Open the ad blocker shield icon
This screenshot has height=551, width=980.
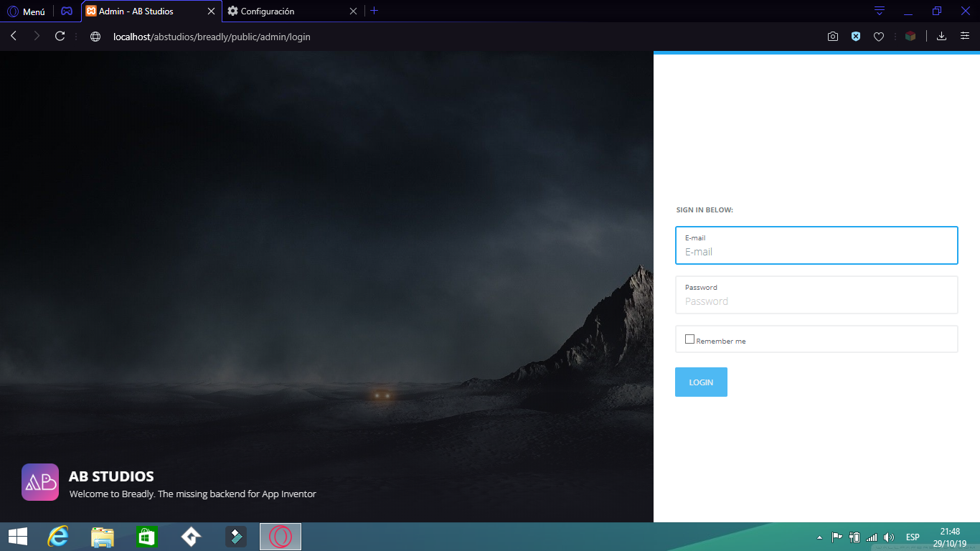[x=855, y=37]
